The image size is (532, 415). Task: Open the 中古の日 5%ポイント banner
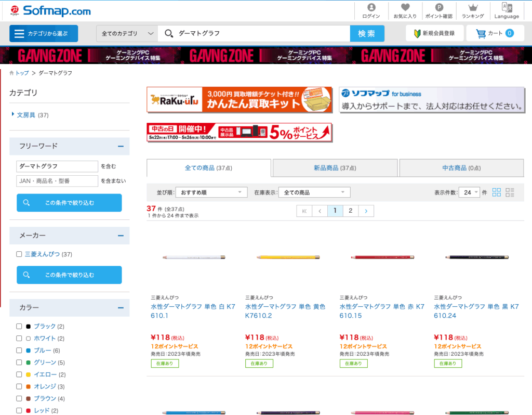(239, 132)
